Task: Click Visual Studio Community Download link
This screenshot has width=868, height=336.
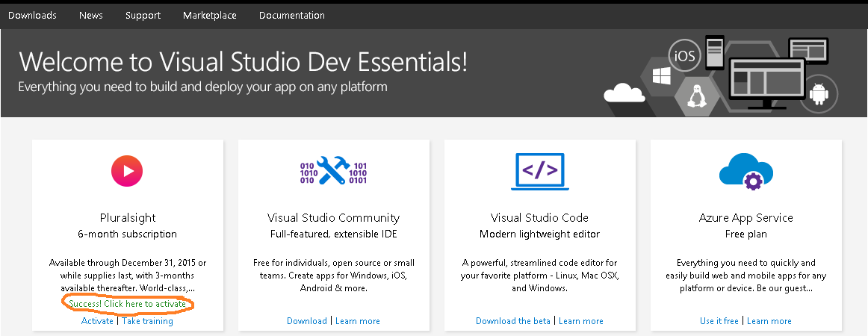Action: (x=307, y=321)
